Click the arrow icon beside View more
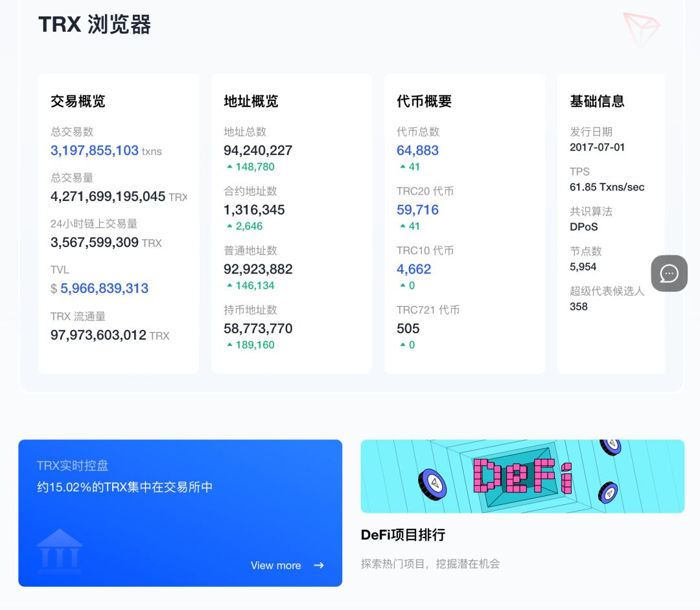Viewport: 700px width, 610px height. click(x=318, y=565)
